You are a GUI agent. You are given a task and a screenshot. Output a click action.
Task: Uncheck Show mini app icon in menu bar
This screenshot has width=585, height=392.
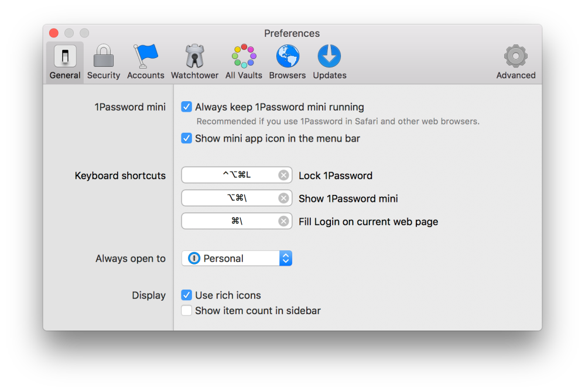coord(186,138)
